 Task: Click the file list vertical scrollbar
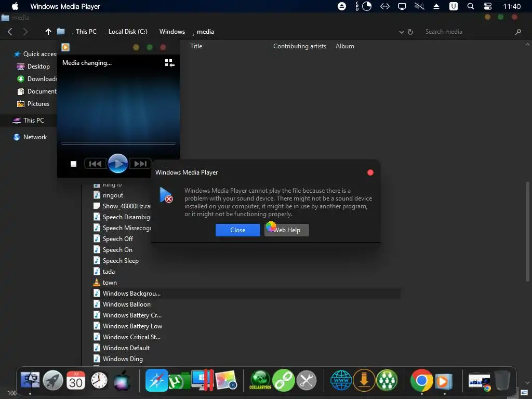pyautogui.click(x=527, y=232)
